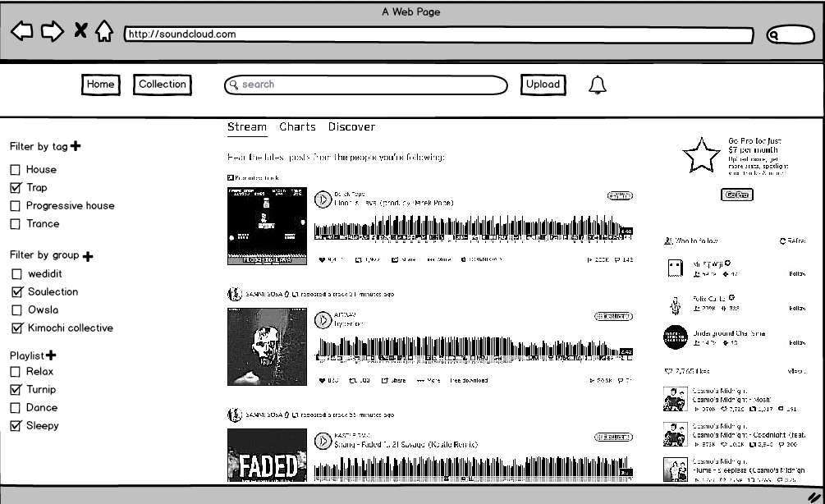Like the Hyperion track with the heart
The width and height of the screenshot is (825, 504).
[x=329, y=380]
